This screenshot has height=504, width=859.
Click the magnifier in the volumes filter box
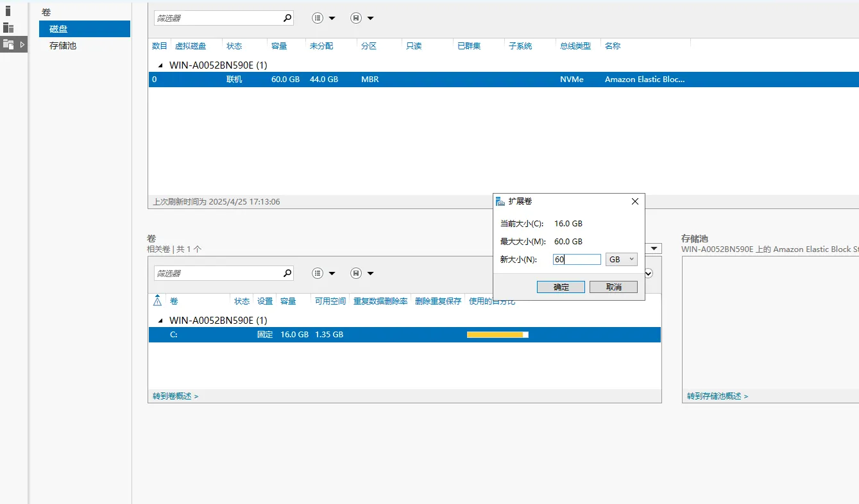[287, 273]
